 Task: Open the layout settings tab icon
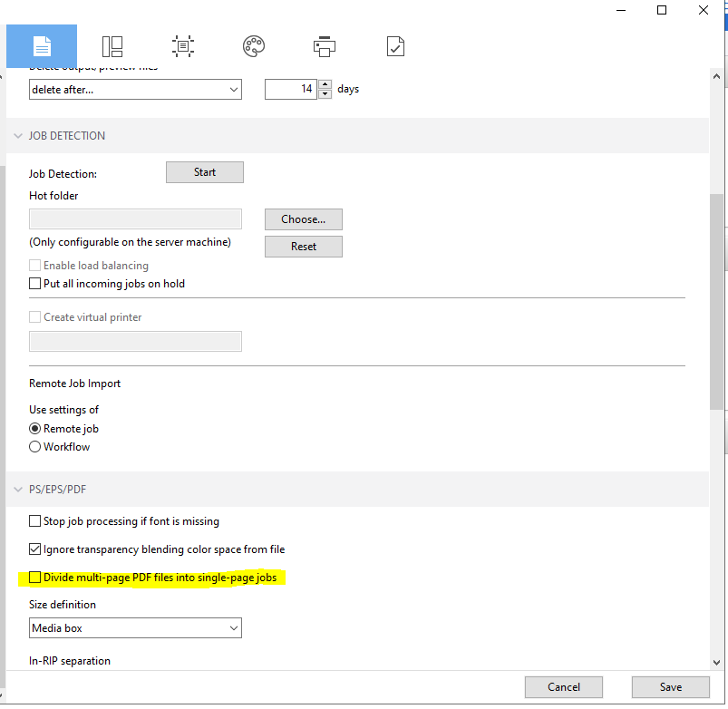pos(112,45)
